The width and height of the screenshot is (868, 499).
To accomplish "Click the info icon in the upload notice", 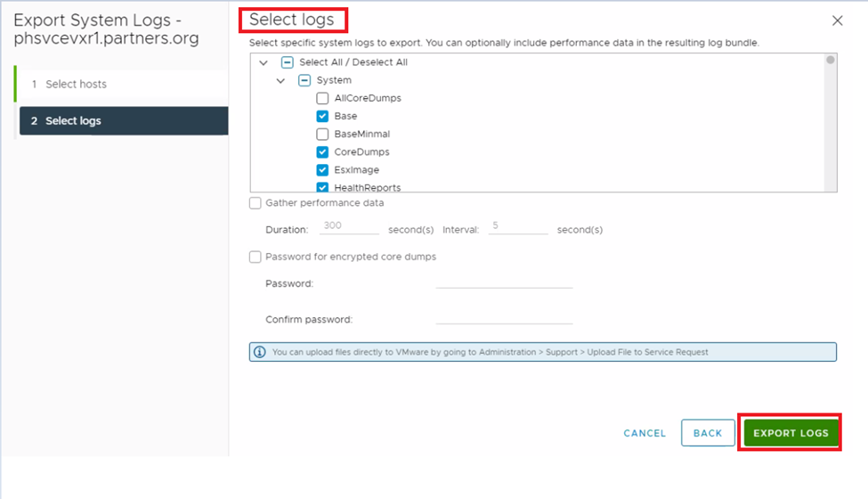I will (x=260, y=352).
